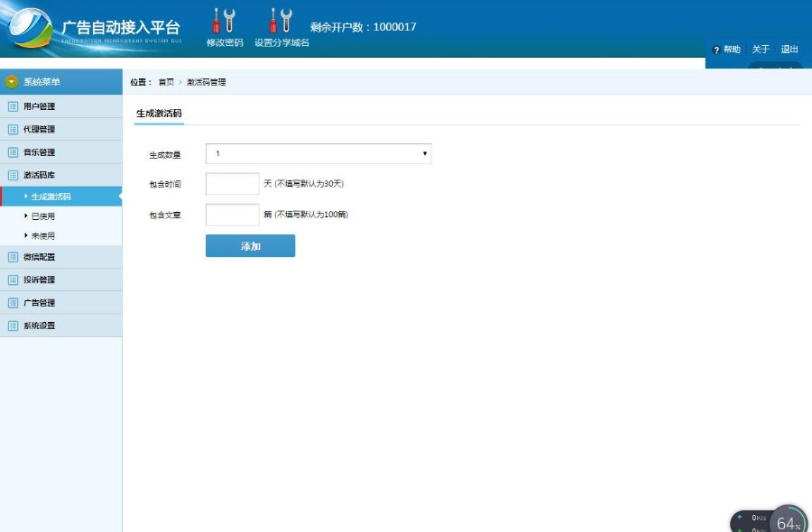The width and height of the screenshot is (812, 532).
Task: Go to 首页 in the breadcrumb
Action: point(166,82)
